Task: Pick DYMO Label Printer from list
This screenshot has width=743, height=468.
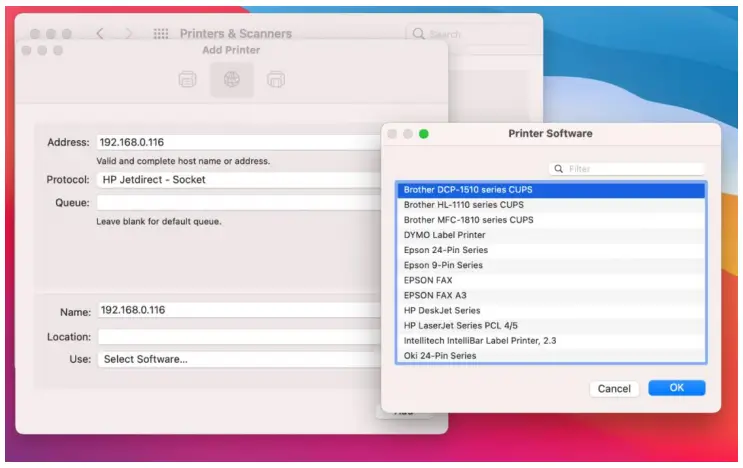Action: [x=551, y=235]
